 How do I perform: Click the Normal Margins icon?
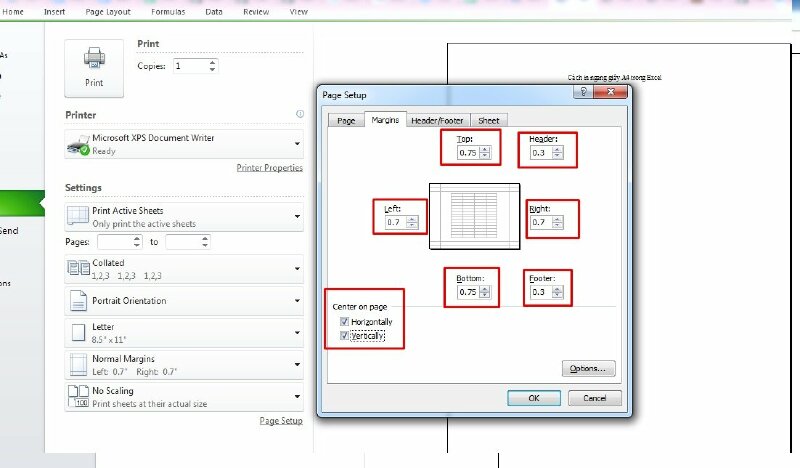click(78, 364)
